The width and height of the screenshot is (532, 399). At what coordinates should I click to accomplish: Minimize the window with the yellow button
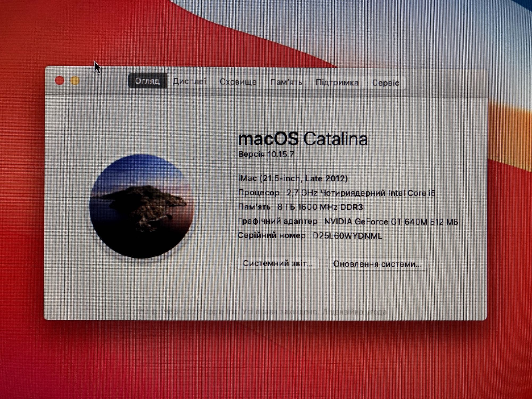tap(75, 81)
